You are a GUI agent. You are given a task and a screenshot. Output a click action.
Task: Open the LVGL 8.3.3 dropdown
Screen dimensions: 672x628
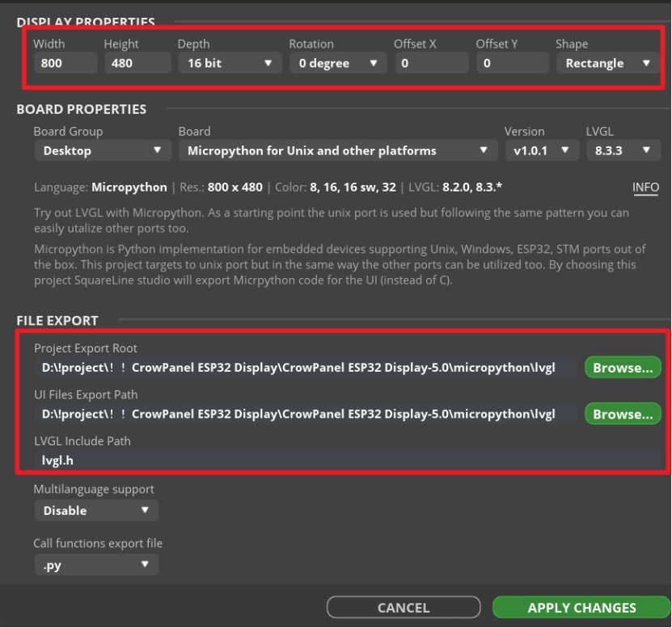[623, 150]
